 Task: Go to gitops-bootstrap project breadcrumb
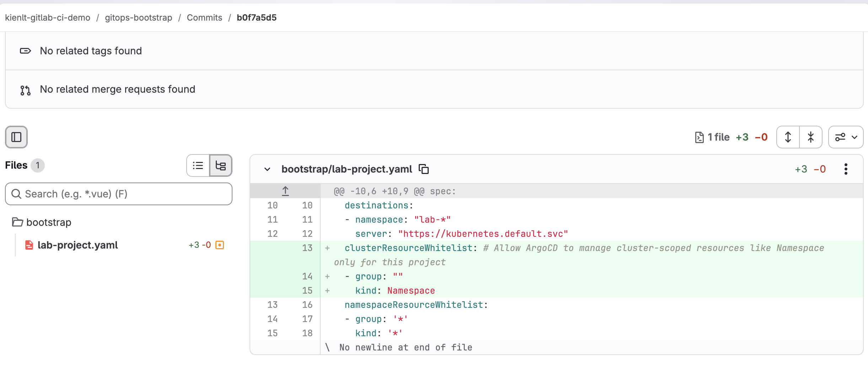(139, 17)
